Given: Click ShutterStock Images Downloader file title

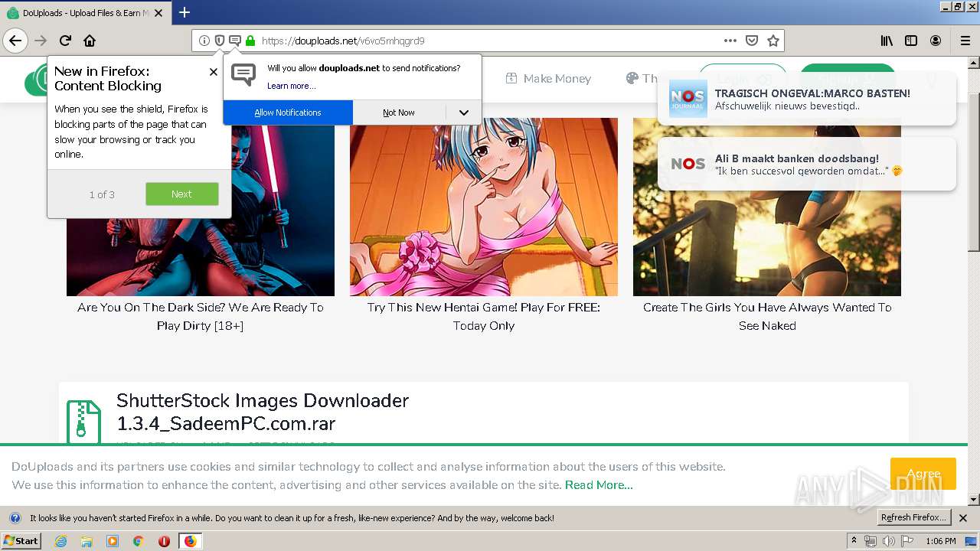Looking at the screenshot, I should (263, 412).
